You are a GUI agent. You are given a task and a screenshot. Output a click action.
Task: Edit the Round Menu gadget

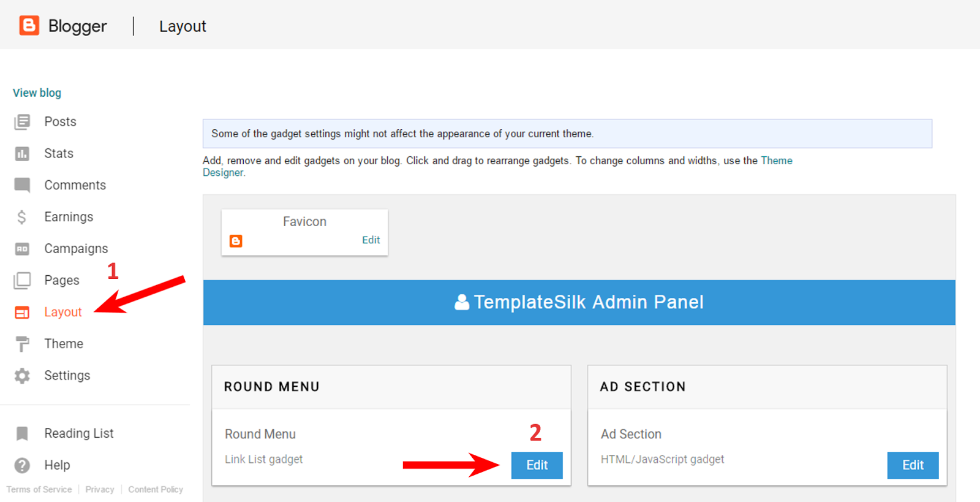point(537,465)
